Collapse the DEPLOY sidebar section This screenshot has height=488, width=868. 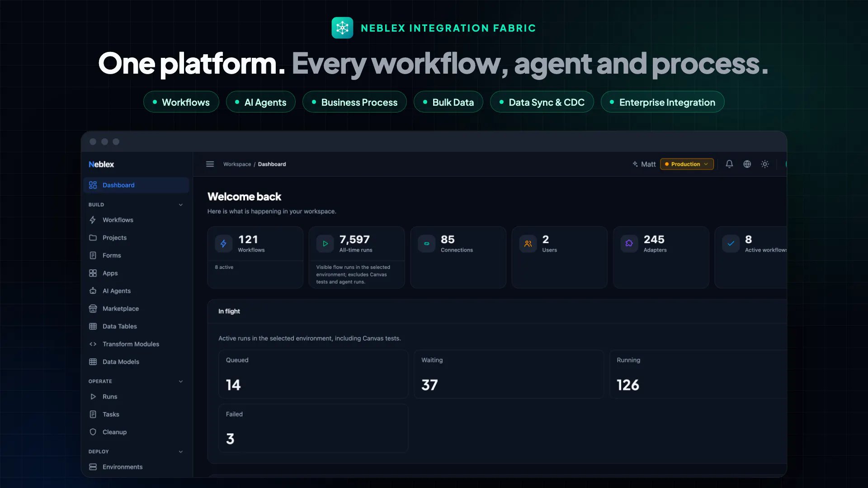pyautogui.click(x=181, y=451)
